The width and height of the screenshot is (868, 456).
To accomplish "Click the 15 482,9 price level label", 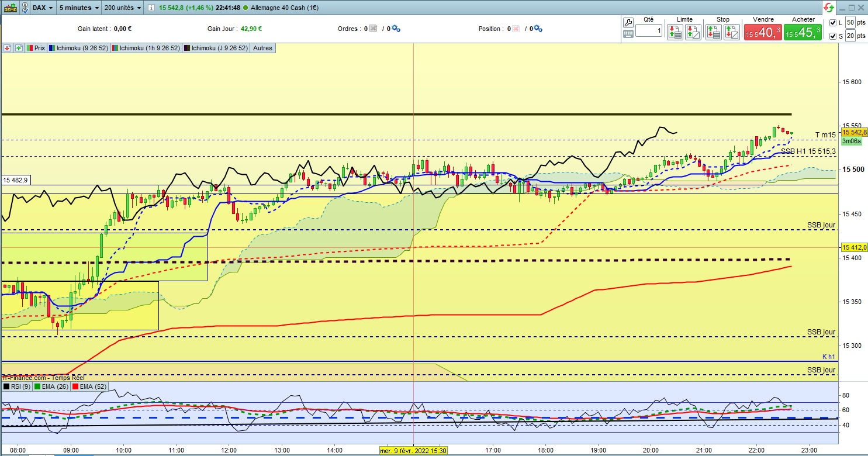I will click(x=16, y=180).
